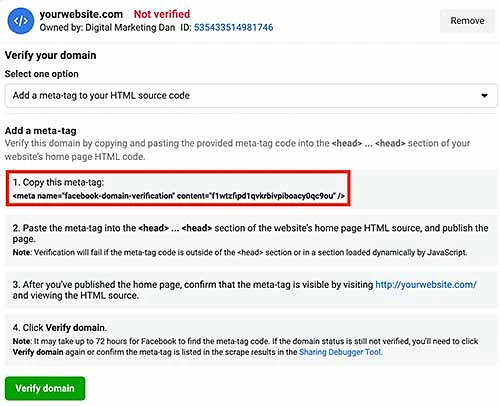500x406 pixels.
Task: Click the 'Not verified' status text
Action: point(162,14)
